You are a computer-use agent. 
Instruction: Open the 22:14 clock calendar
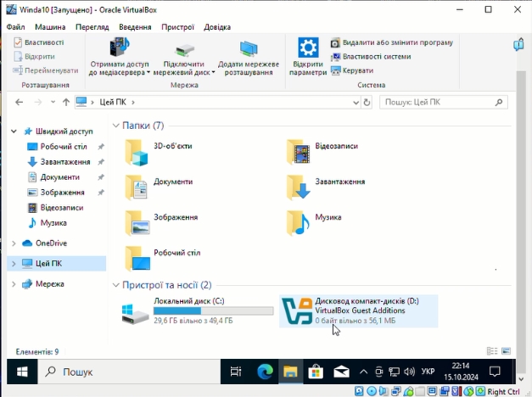point(461,372)
